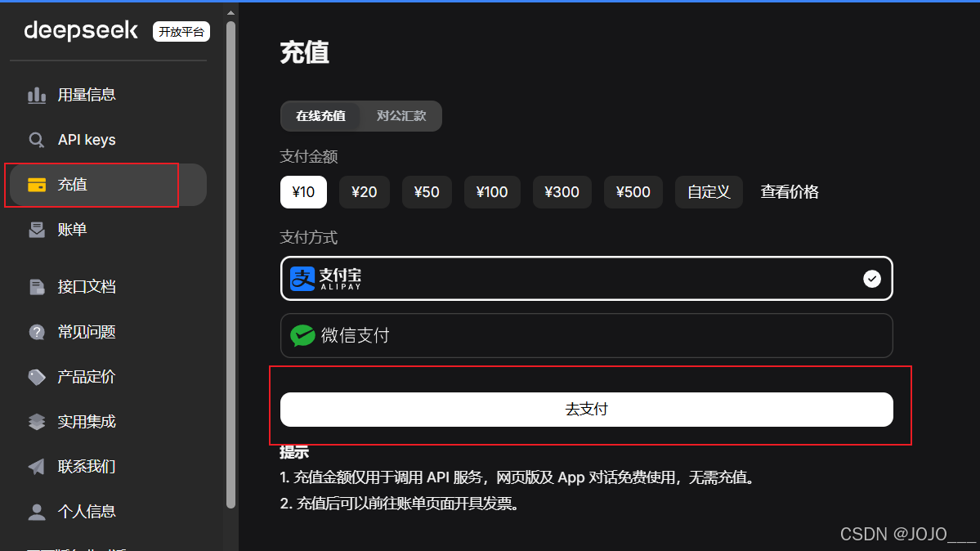
Task: Open 个人信息 in the sidebar
Action: pyautogui.click(x=108, y=513)
